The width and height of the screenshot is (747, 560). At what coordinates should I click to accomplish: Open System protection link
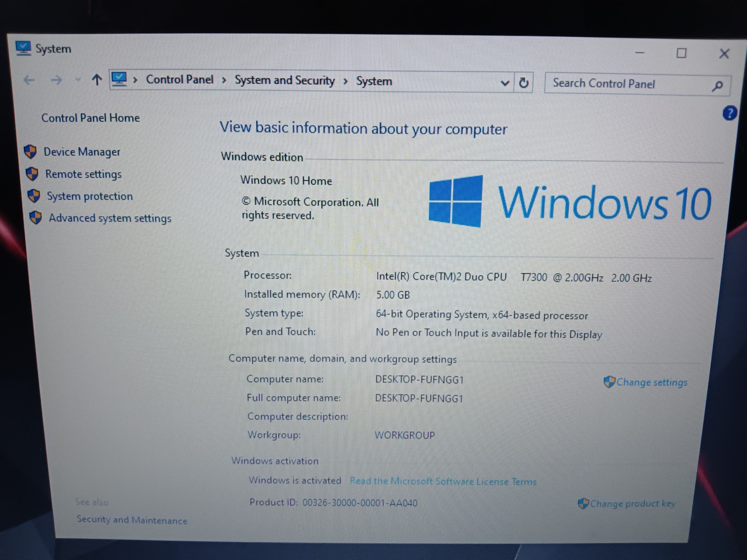(90, 196)
